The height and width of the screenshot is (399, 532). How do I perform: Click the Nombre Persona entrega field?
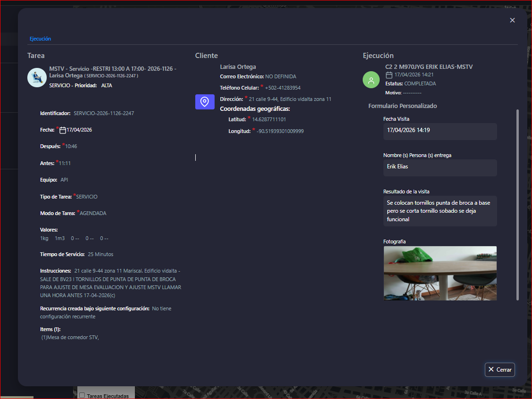coord(440,167)
